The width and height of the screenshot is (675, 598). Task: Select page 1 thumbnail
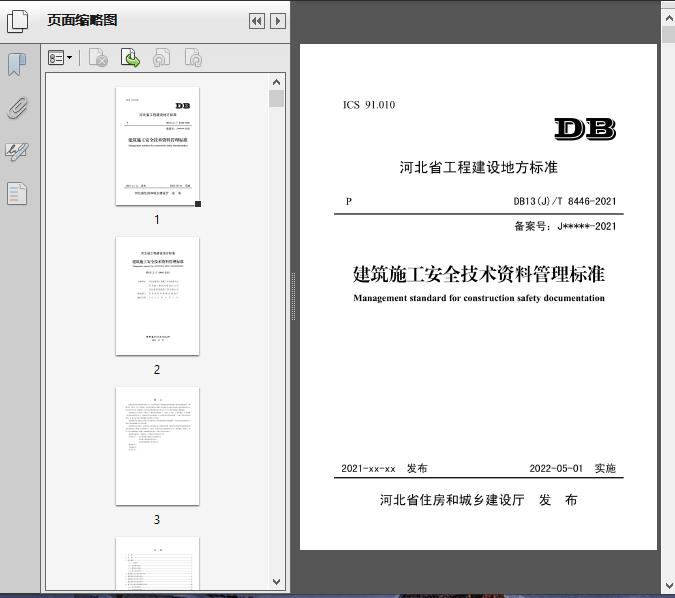pos(158,146)
